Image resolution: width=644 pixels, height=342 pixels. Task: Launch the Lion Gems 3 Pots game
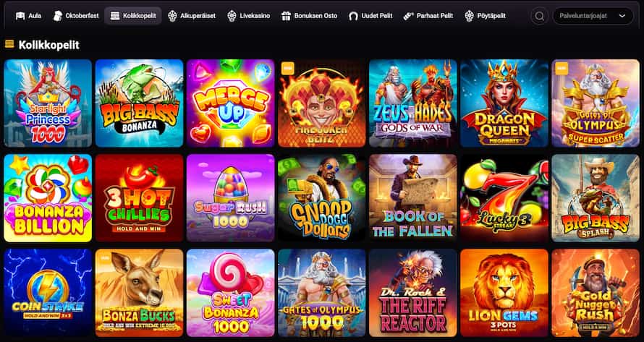click(x=504, y=293)
